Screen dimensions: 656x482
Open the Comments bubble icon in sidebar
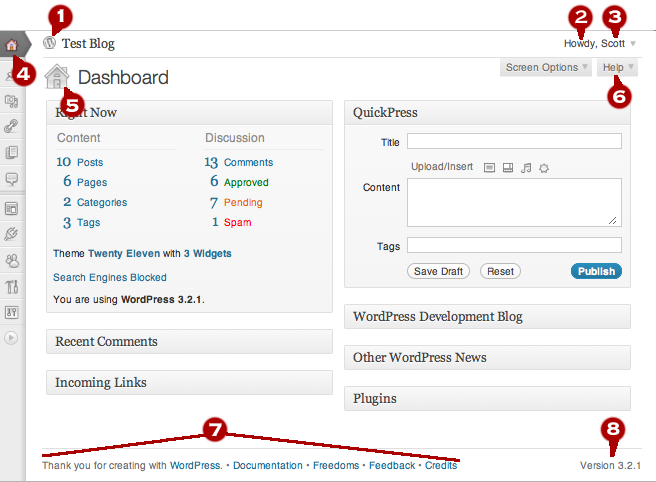(x=11, y=179)
